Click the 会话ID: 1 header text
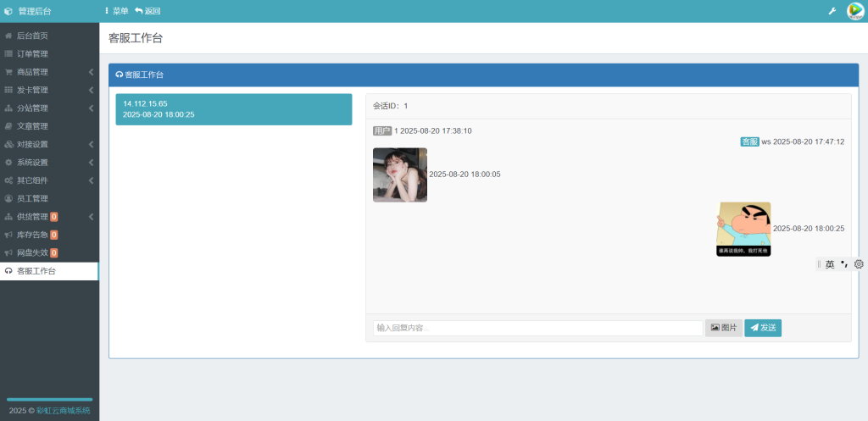868x421 pixels. pyautogui.click(x=390, y=106)
